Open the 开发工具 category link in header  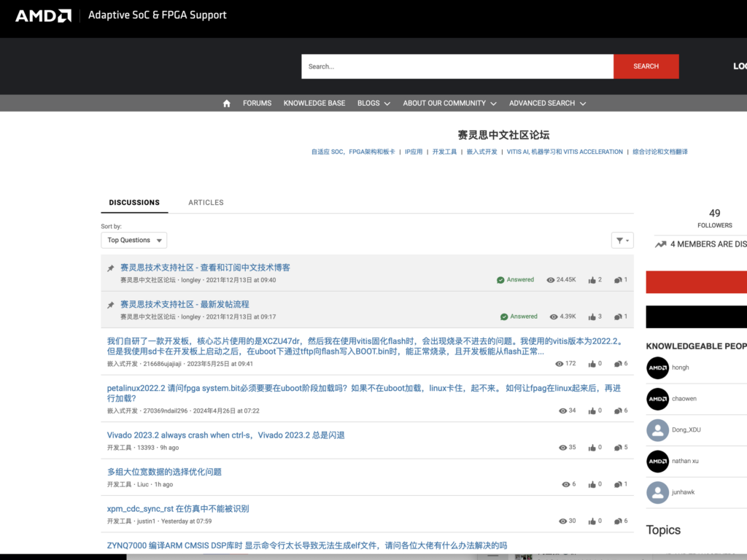[x=444, y=152]
